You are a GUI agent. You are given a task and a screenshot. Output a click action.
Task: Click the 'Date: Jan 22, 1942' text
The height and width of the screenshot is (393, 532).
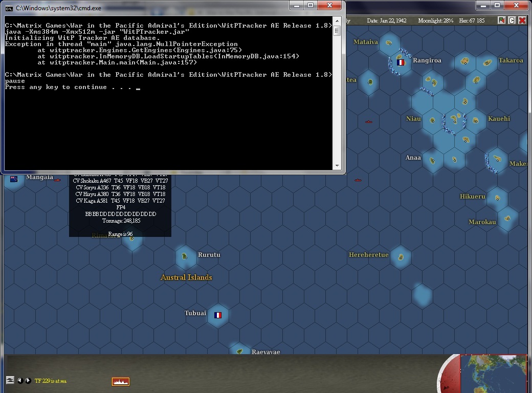tap(386, 20)
